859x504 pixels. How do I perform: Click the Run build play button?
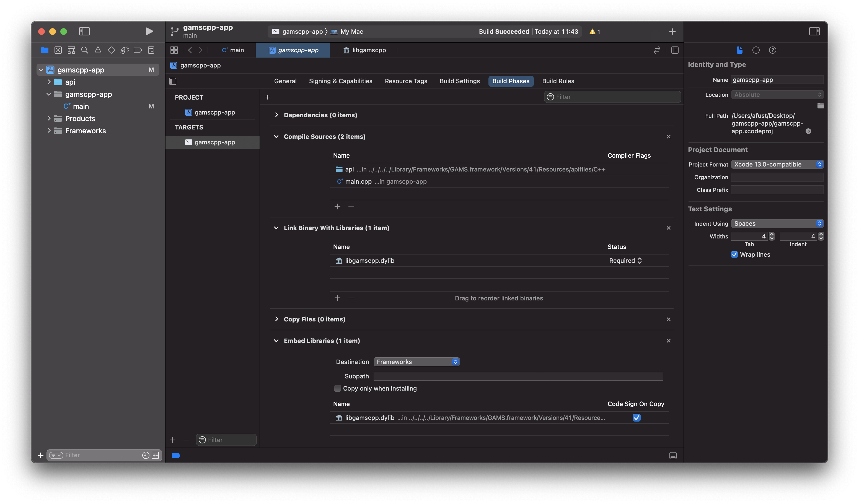(x=149, y=31)
